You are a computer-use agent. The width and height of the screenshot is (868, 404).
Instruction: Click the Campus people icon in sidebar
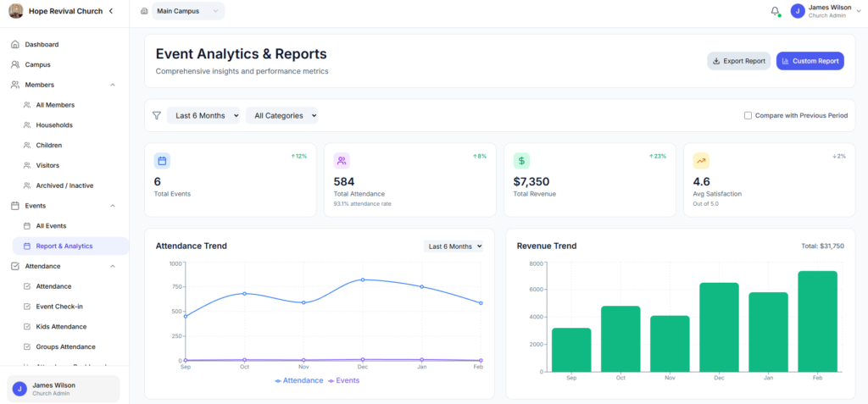tap(15, 64)
